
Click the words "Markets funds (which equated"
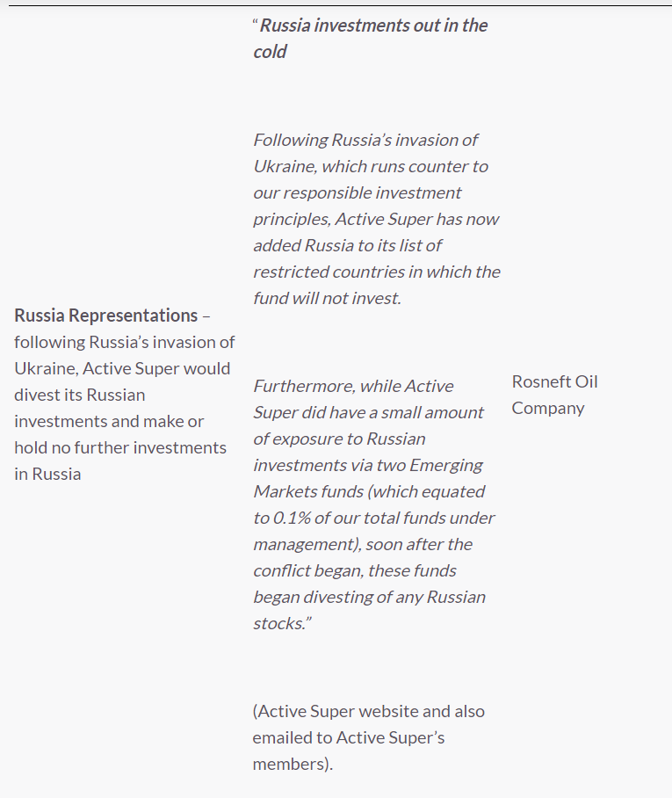[x=369, y=491]
